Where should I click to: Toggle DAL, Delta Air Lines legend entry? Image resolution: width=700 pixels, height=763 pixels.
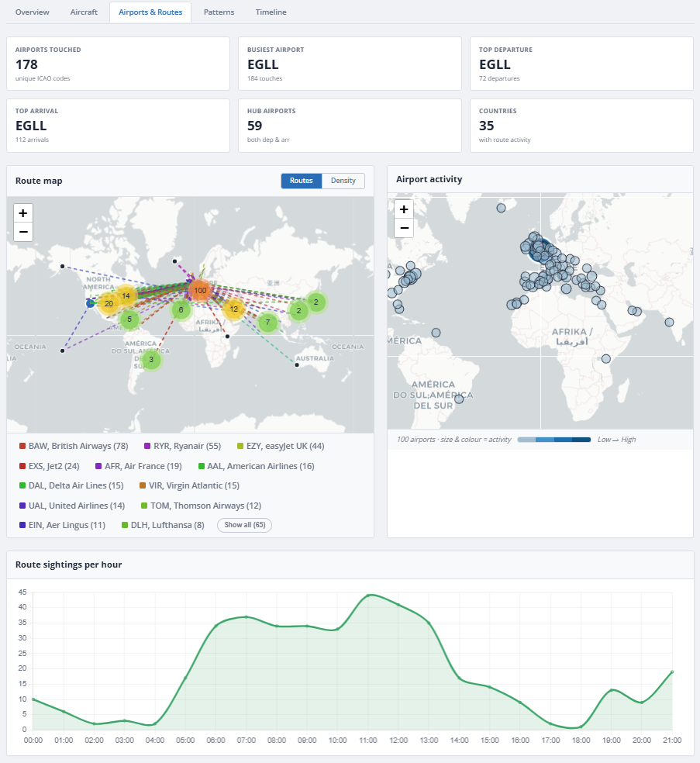71,485
